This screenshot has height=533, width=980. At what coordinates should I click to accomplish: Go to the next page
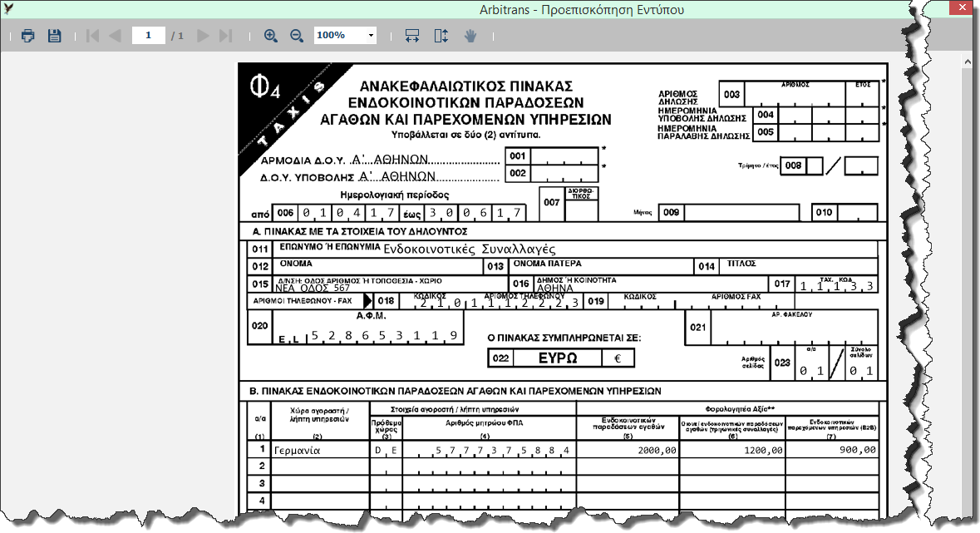coord(203,36)
